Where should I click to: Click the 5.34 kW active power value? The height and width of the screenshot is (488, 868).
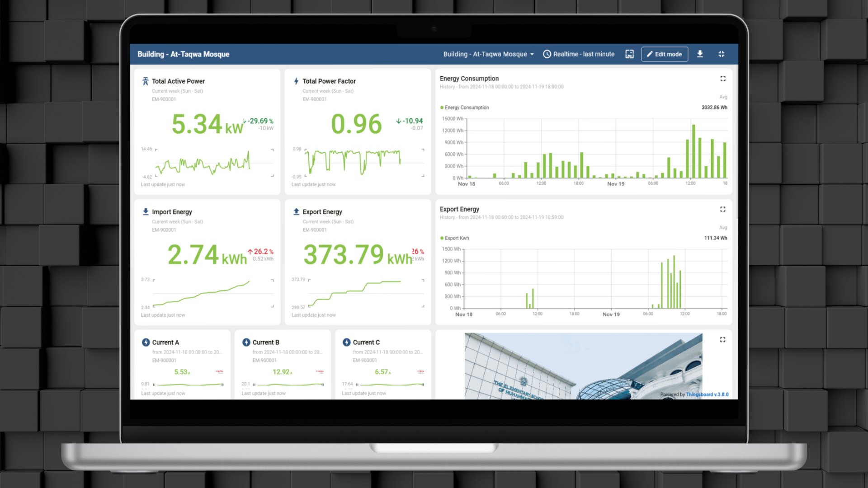point(207,124)
